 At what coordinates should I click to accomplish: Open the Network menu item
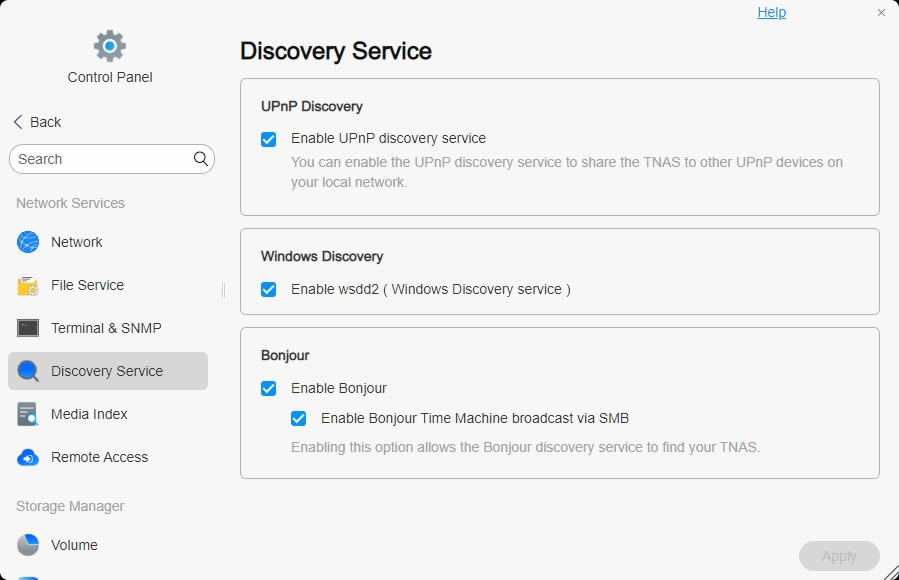tap(77, 242)
